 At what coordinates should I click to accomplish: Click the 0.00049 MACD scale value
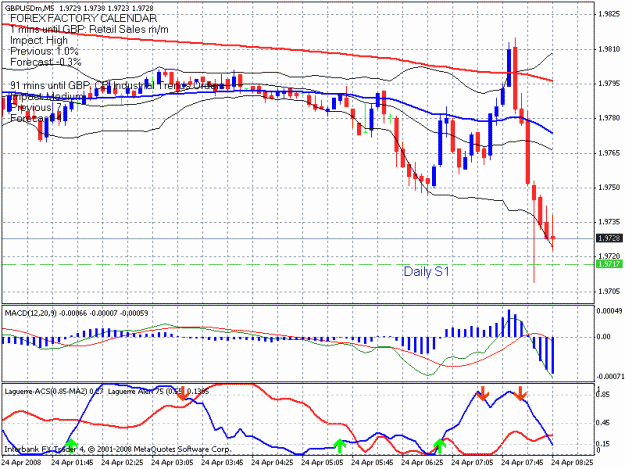[x=609, y=311]
